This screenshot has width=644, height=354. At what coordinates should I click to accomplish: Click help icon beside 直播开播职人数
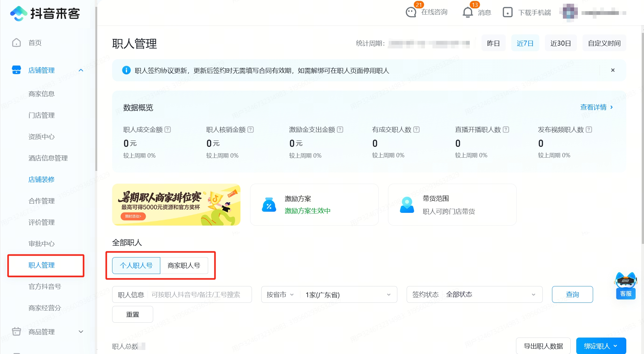[506, 130]
